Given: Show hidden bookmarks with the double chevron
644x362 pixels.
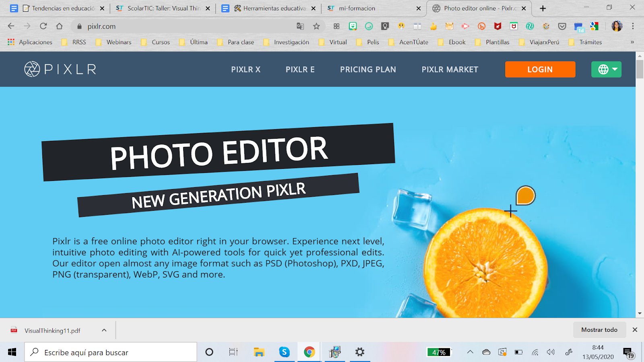Looking at the screenshot, I should pos(632,42).
